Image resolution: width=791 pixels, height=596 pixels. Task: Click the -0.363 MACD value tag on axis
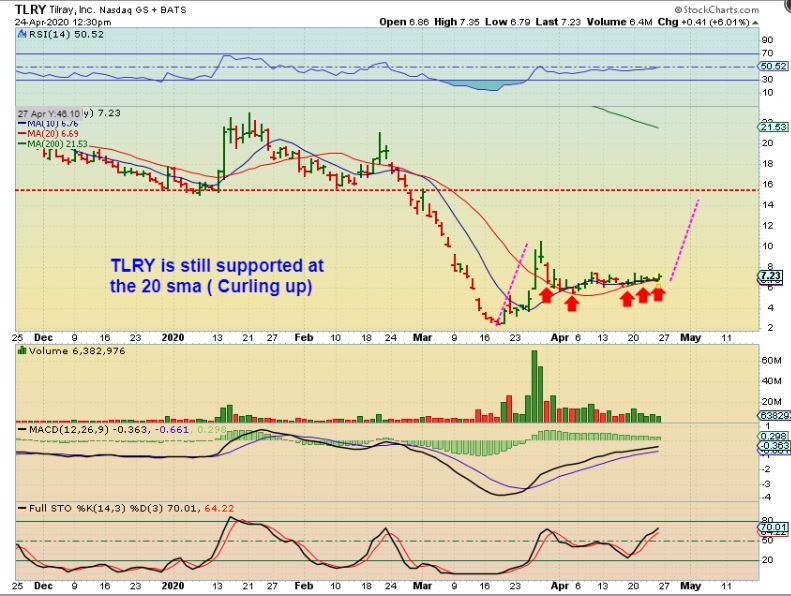click(773, 446)
